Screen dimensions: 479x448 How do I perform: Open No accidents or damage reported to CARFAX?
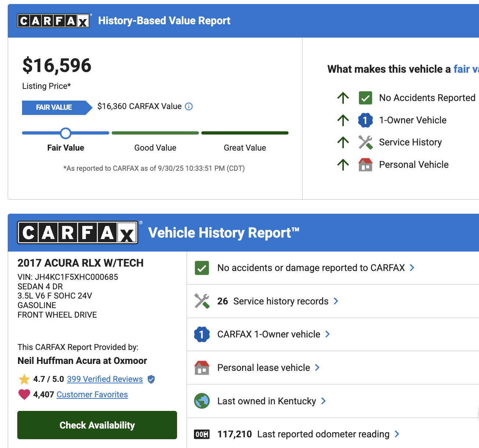click(311, 268)
